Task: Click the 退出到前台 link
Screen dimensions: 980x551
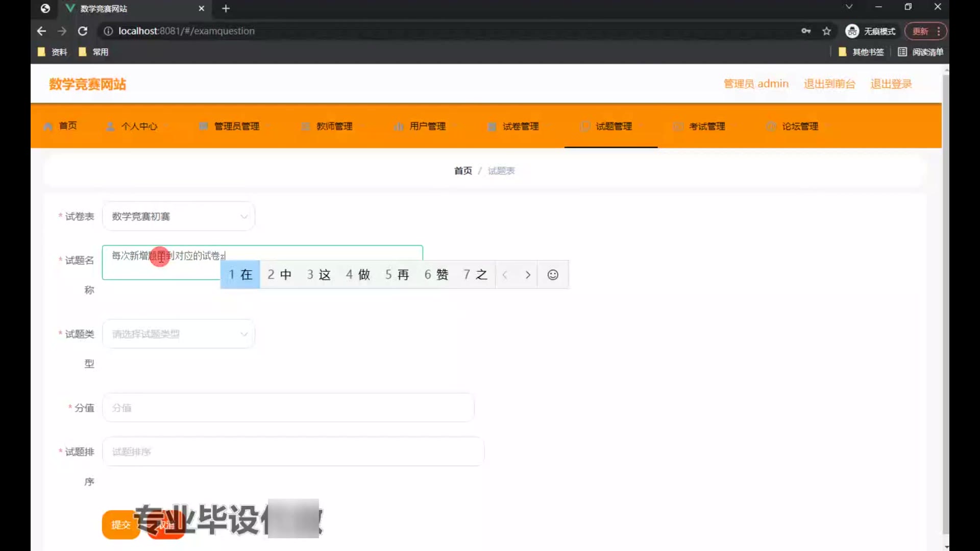Action: pyautogui.click(x=829, y=84)
